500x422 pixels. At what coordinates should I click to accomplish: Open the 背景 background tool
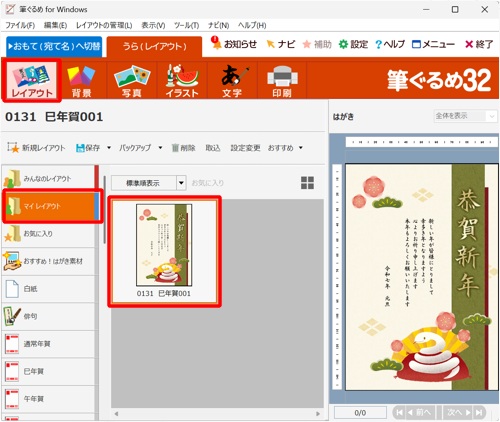82,80
